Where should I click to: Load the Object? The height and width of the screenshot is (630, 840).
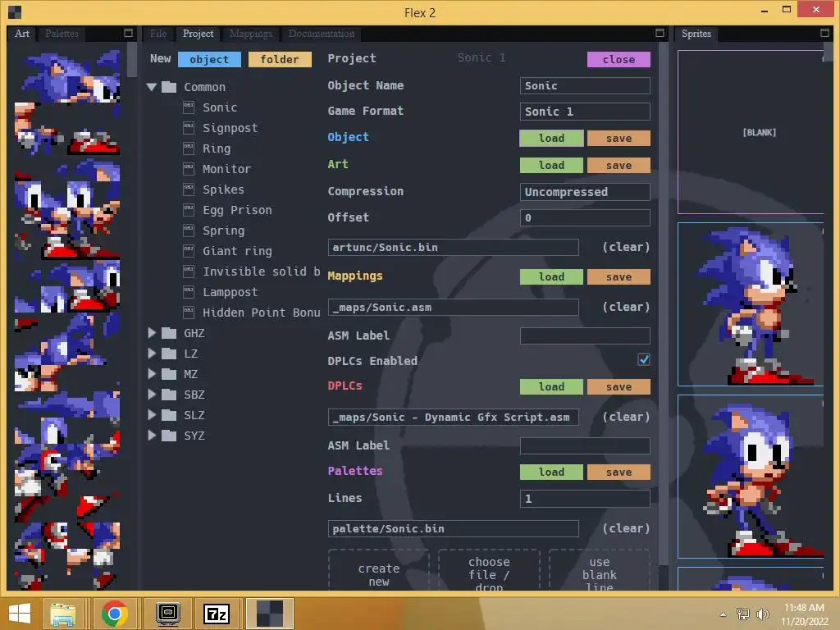click(x=551, y=138)
